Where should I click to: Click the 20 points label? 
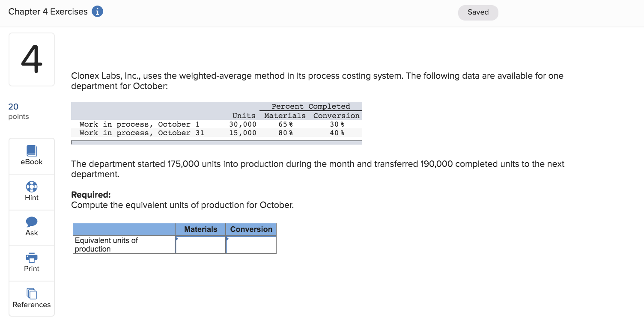click(x=18, y=111)
